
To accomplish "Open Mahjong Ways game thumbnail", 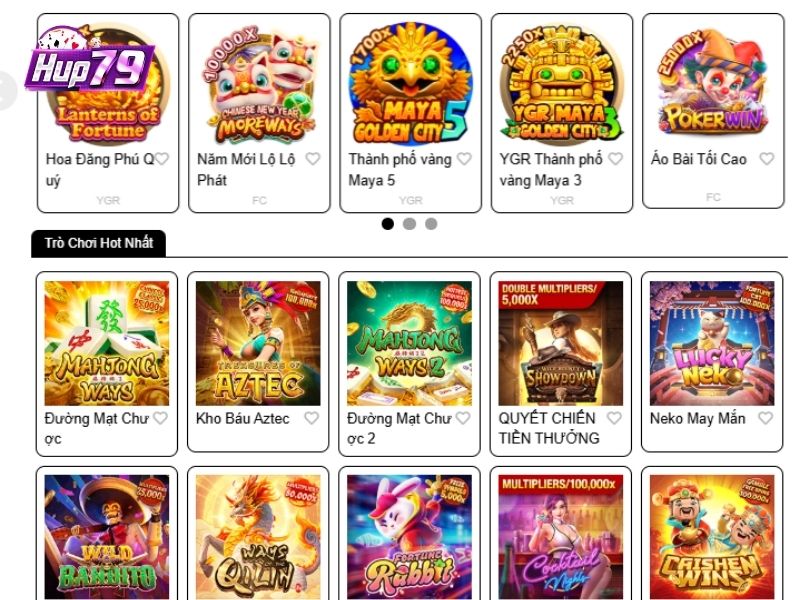I will coord(107,343).
